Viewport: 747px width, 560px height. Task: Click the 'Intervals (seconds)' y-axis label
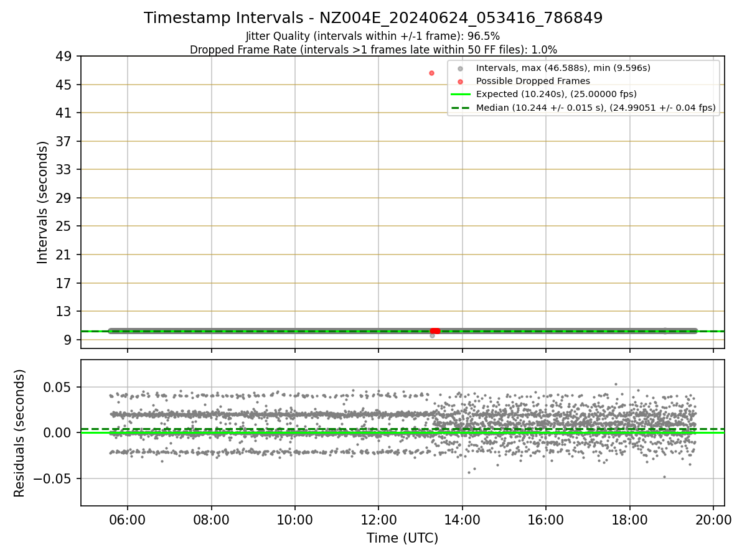point(42,202)
